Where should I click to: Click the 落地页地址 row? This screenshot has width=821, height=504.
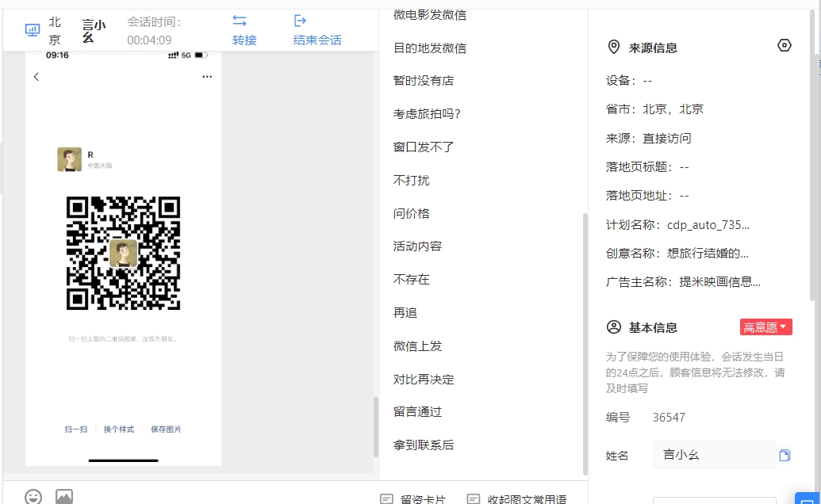point(647,196)
